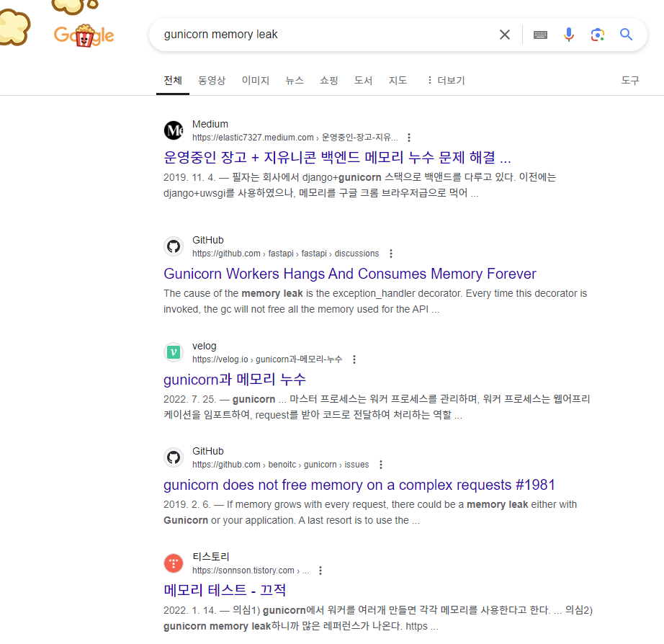Click the elastic7327.medium.com URL breadcrumb
Viewport: 664px width, 644px height.
point(295,138)
